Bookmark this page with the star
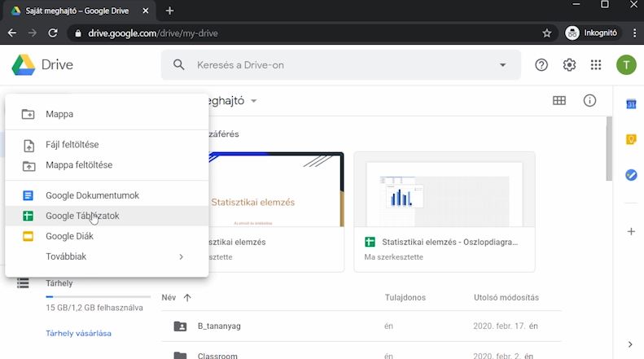The height and width of the screenshot is (359, 644). 546,33
